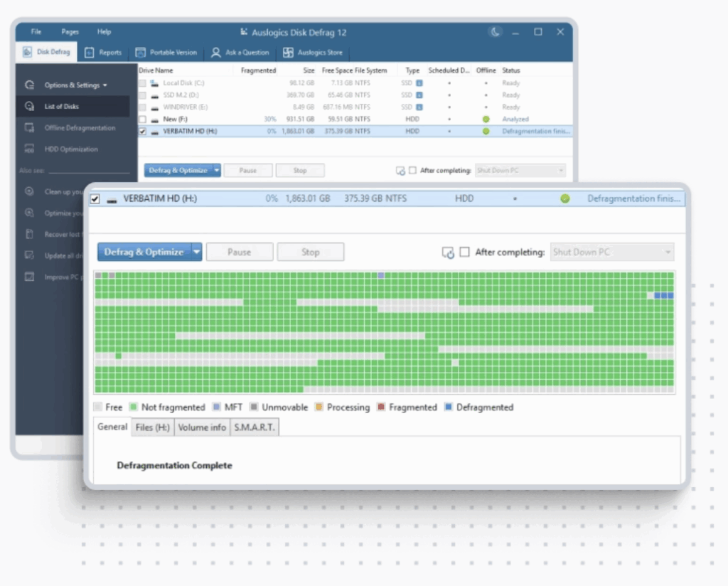Viewport: 728px width, 586px height.
Task: Open the File menu
Action: [x=36, y=32]
